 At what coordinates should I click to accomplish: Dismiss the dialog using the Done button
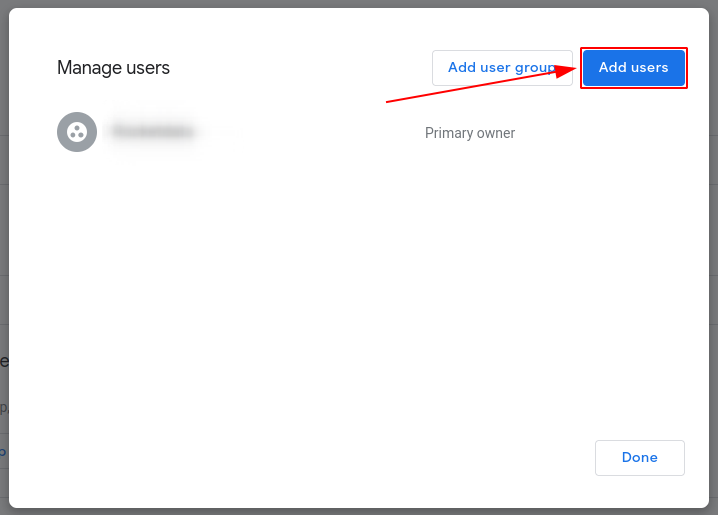639,458
